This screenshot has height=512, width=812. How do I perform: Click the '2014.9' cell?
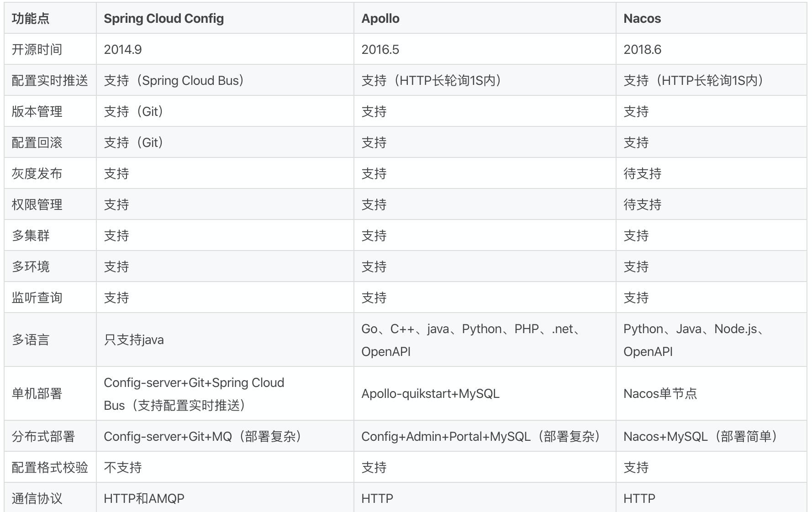pyautogui.click(x=225, y=49)
